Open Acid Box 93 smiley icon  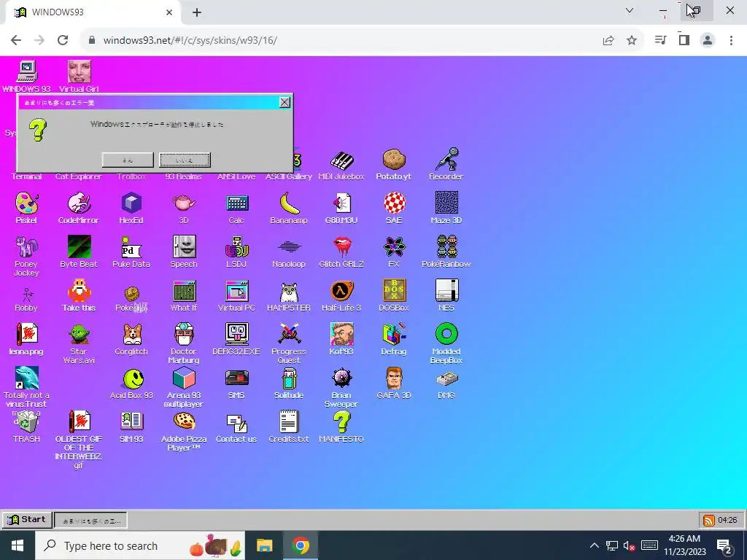coord(133,378)
